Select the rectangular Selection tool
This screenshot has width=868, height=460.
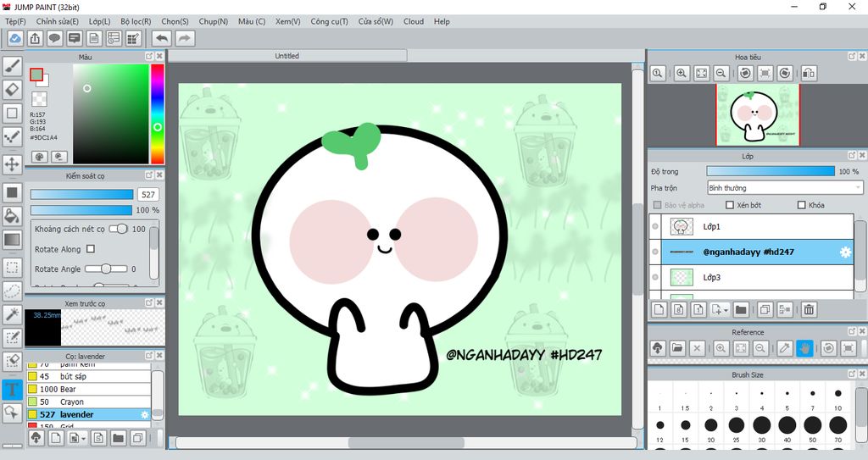(x=12, y=268)
